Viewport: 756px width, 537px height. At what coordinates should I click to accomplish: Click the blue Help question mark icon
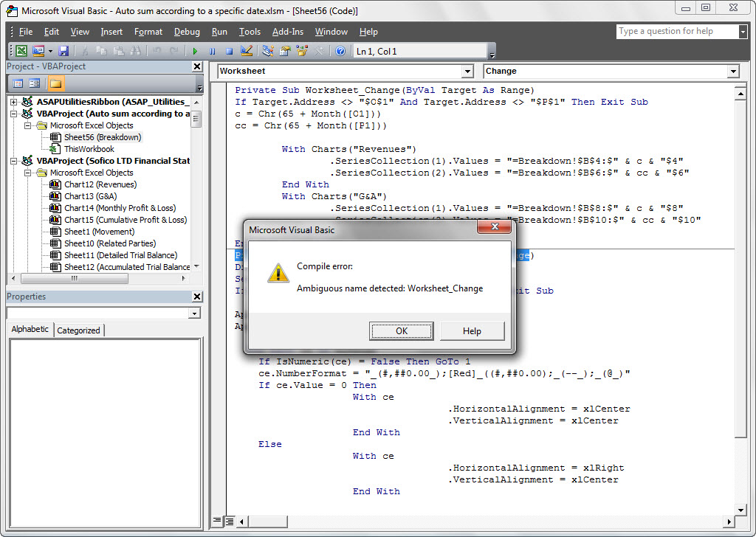coord(340,51)
